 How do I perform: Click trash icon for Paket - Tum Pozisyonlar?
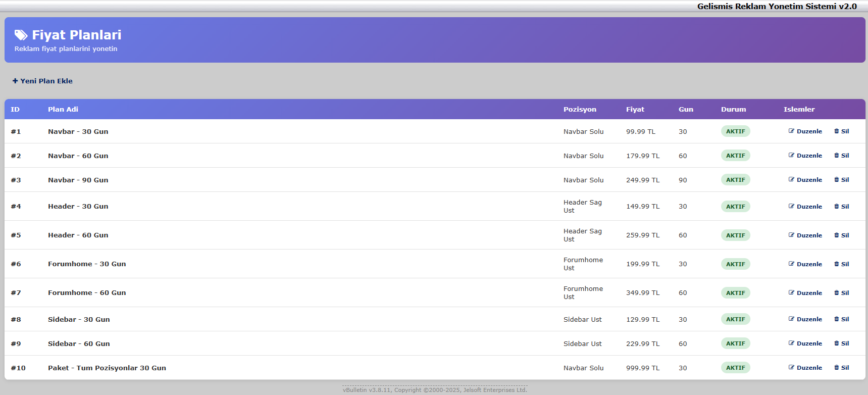(837, 368)
